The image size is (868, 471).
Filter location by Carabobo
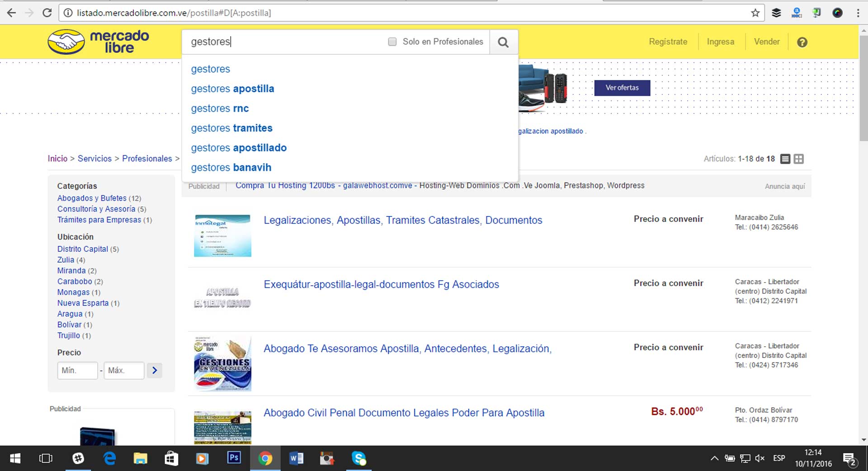coord(75,282)
